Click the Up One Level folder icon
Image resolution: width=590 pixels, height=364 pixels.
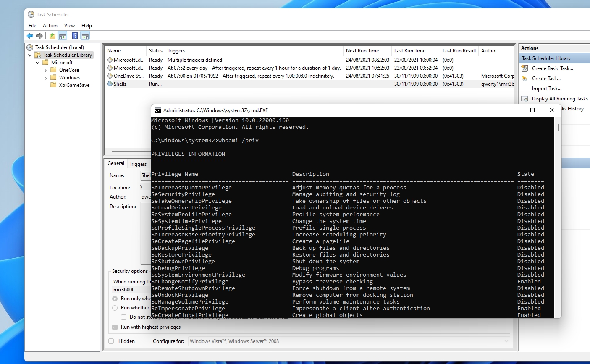point(52,36)
